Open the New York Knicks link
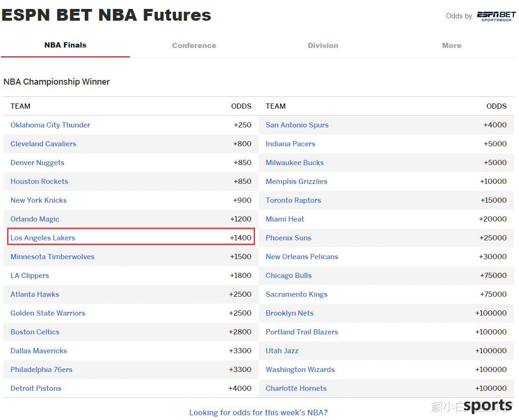This screenshot has width=519, height=420. point(39,200)
